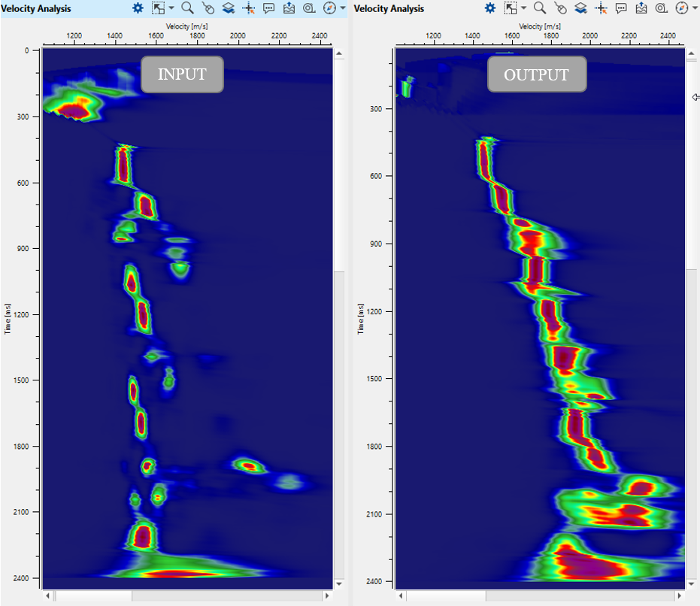Screen dimensions: 700x606
Task: Open the layers icon in INPUT panel toolbar
Action: [229, 8]
